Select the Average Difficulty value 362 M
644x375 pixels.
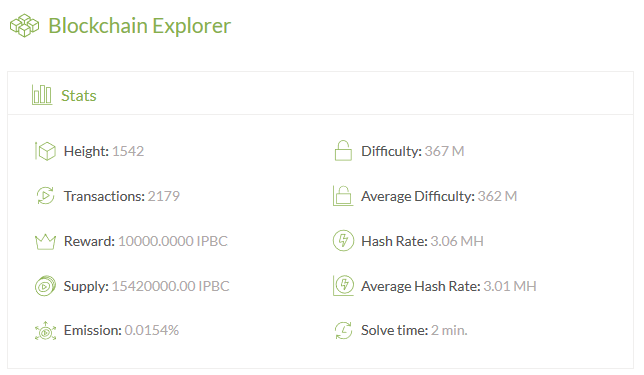pos(497,196)
